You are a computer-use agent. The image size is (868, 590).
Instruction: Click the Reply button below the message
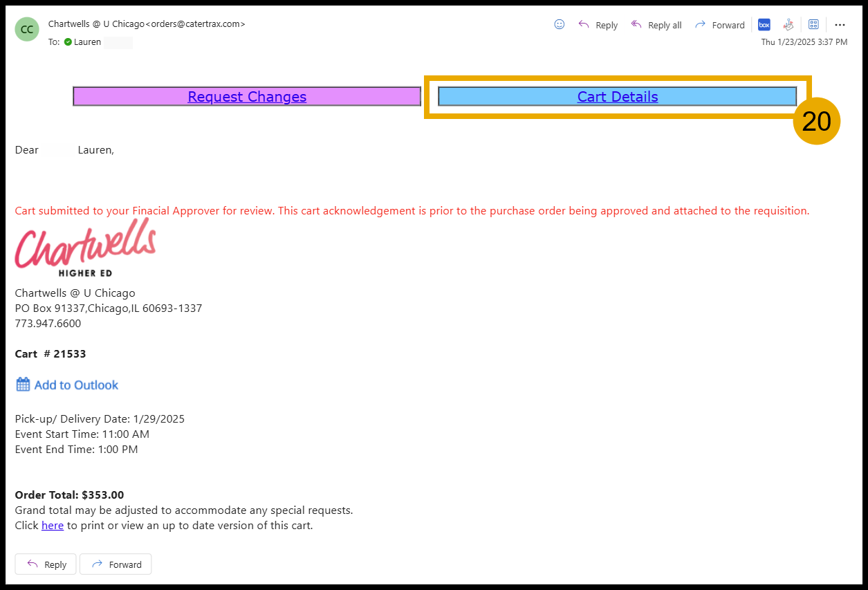click(46, 564)
